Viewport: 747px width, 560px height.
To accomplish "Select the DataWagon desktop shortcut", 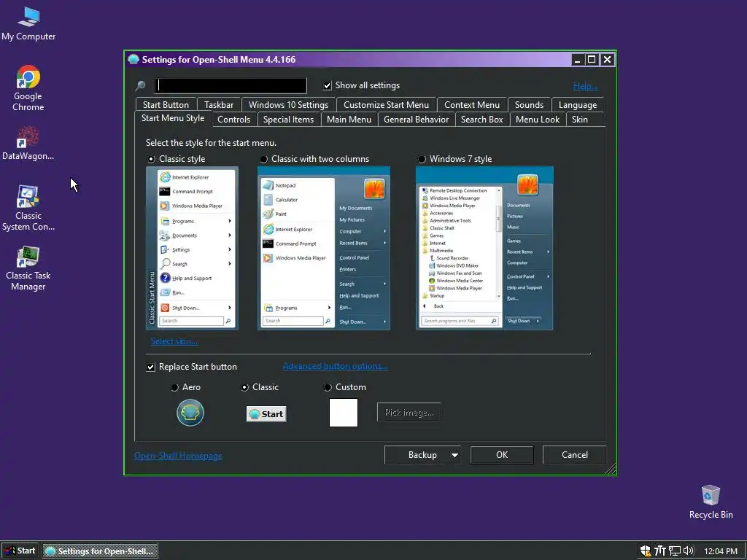I will pos(28,143).
